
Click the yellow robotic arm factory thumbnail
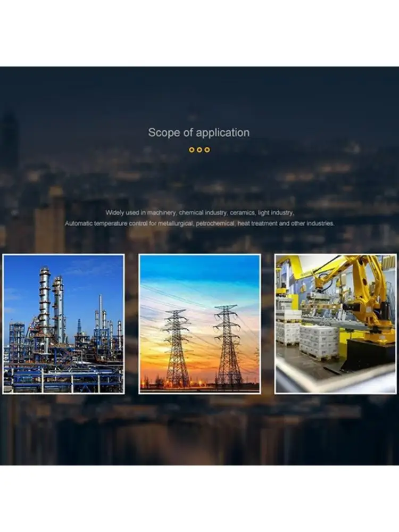(x=336, y=324)
